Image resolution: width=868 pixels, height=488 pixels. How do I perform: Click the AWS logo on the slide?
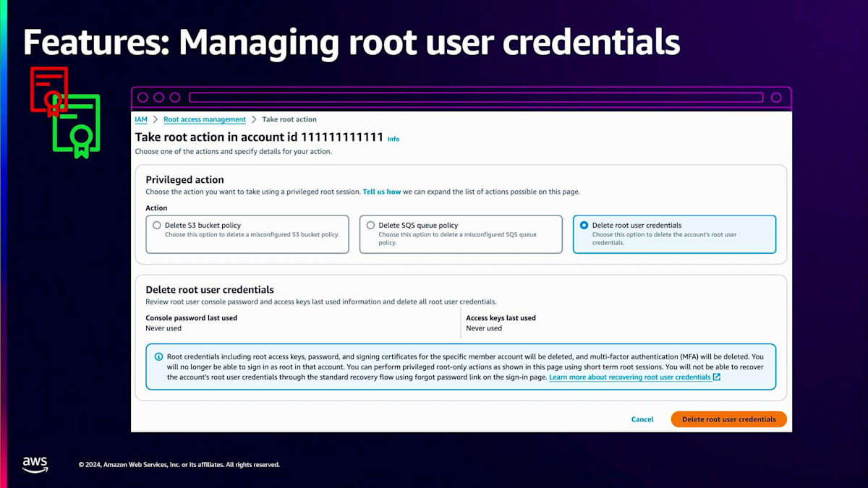[35, 464]
